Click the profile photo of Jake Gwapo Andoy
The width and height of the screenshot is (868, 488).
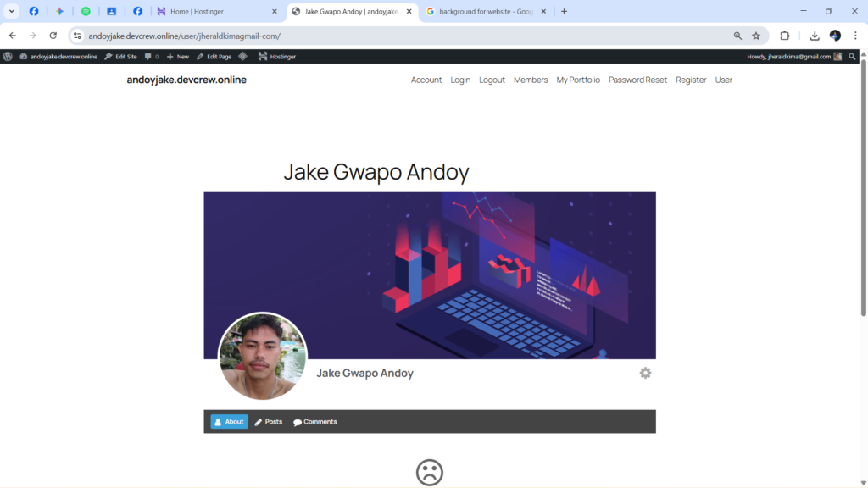click(263, 357)
